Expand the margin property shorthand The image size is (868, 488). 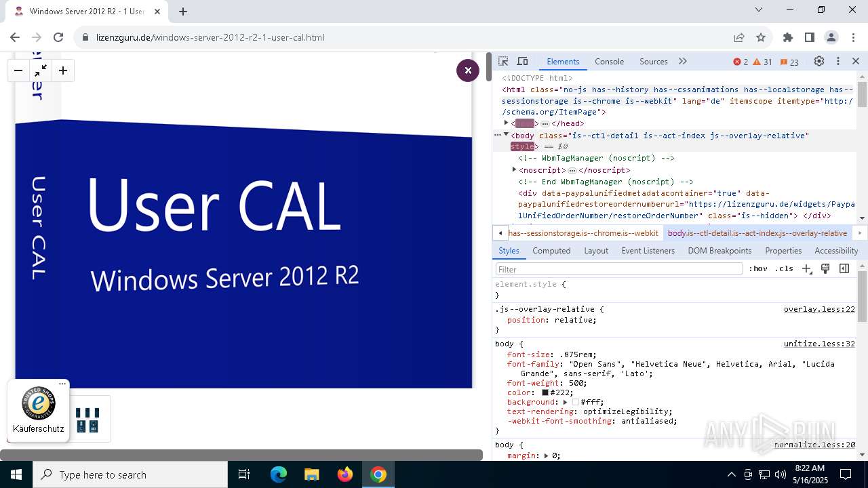(x=547, y=455)
